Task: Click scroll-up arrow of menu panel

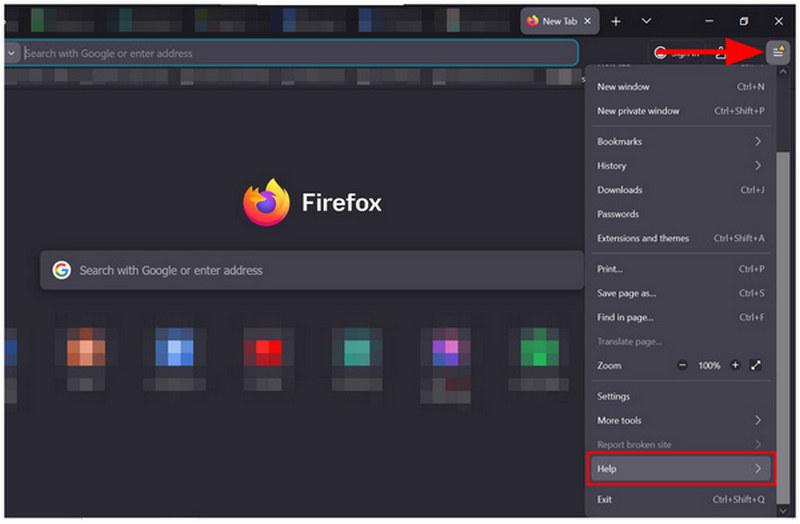Action: [x=783, y=72]
